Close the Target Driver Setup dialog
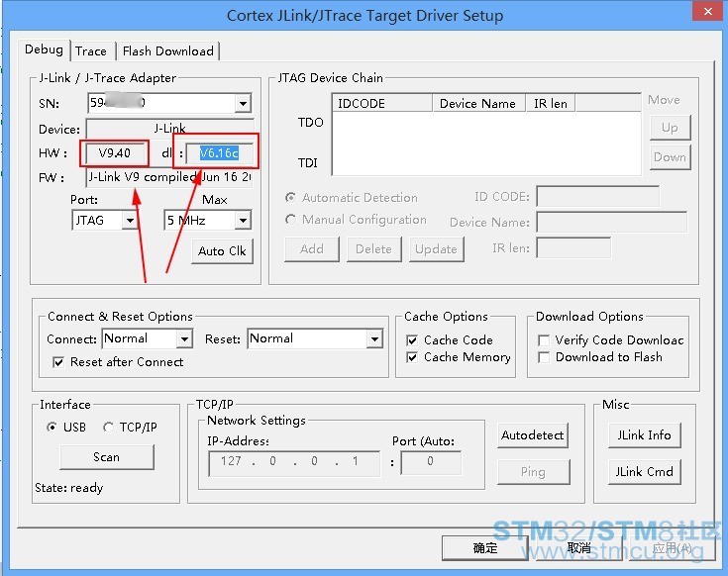 pyautogui.click(x=707, y=11)
